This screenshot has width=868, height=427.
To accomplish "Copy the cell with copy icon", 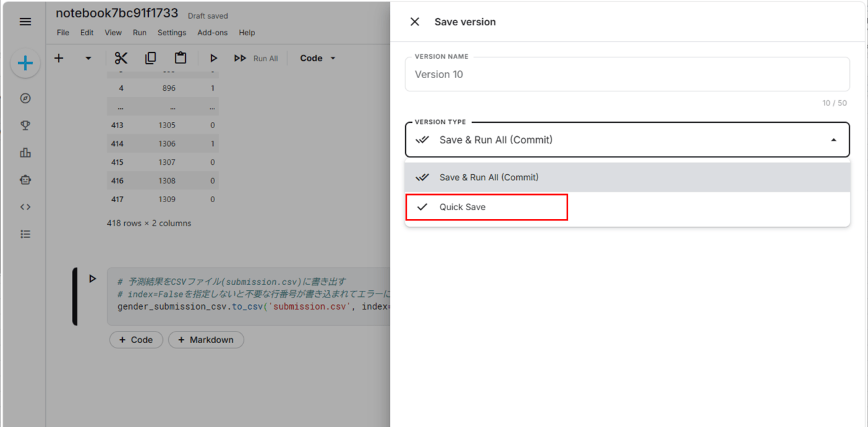I will coord(150,58).
